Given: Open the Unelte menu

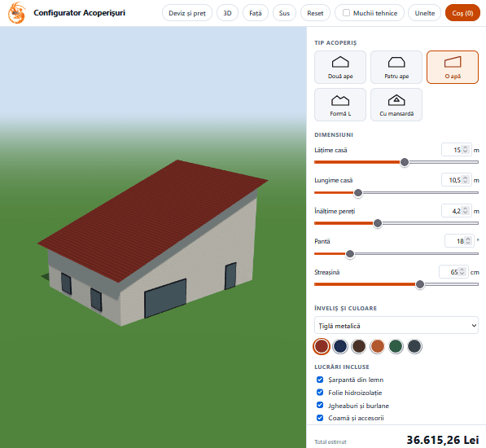Looking at the screenshot, I should (424, 13).
